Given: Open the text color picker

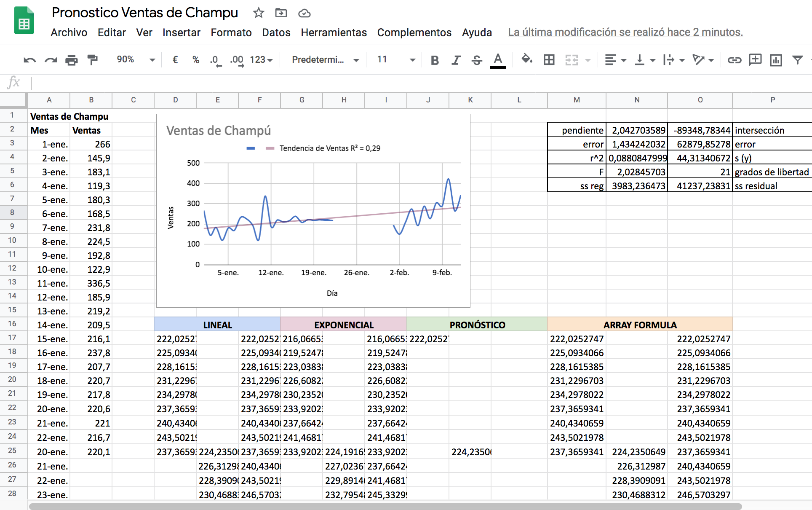Looking at the screenshot, I should (498, 60).
